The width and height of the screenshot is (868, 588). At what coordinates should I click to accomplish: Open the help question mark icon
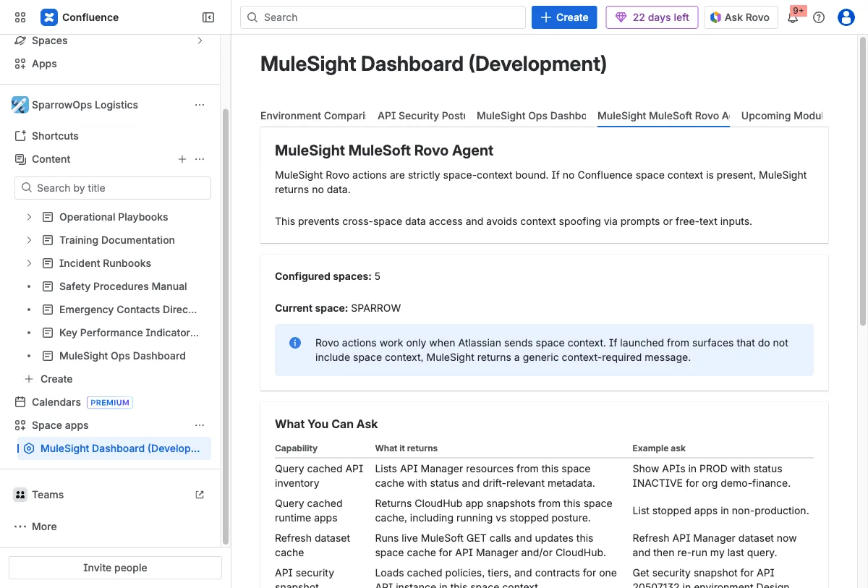point(819,17)
